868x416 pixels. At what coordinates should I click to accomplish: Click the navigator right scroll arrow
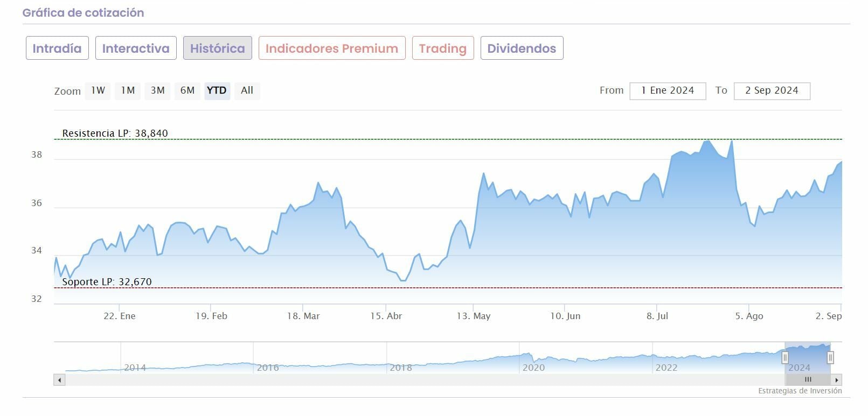pyautogui.click(x=836, y=380)
